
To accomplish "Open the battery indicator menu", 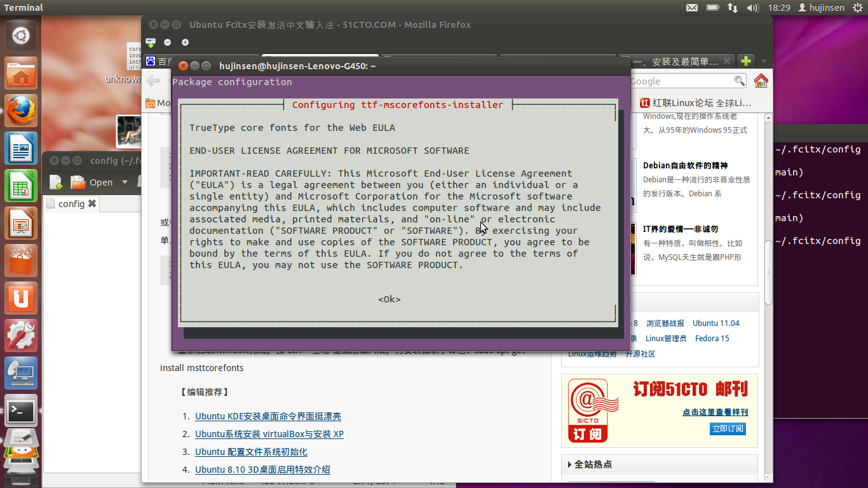I will point(712,8).
